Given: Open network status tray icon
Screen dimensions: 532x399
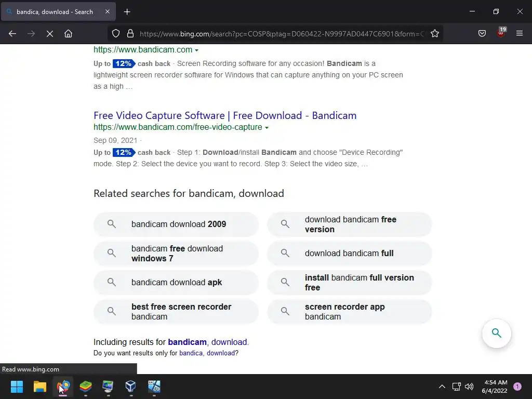Looking at the screenshot, I should point(456,387).
